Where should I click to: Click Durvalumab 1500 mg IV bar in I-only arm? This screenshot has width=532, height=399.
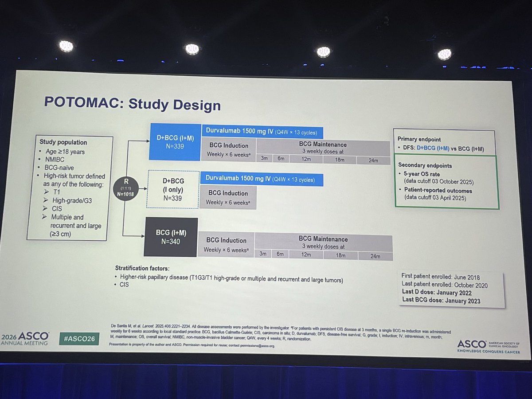tap(261, 180)
